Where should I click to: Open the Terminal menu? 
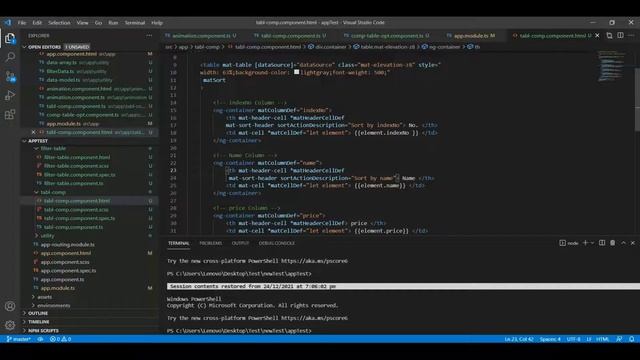click(135, 23)
